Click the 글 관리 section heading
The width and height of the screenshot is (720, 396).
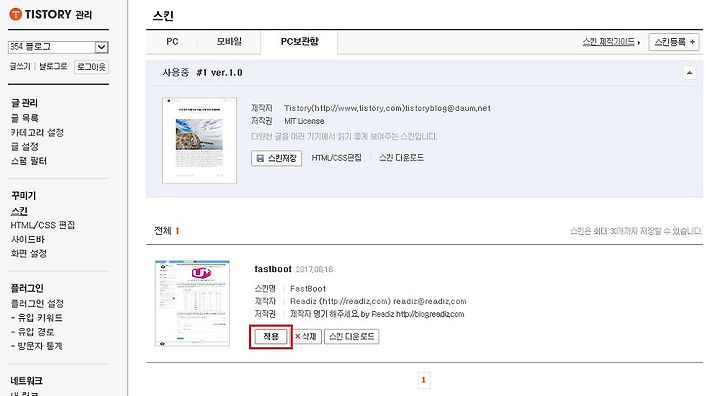click(24, 103)
